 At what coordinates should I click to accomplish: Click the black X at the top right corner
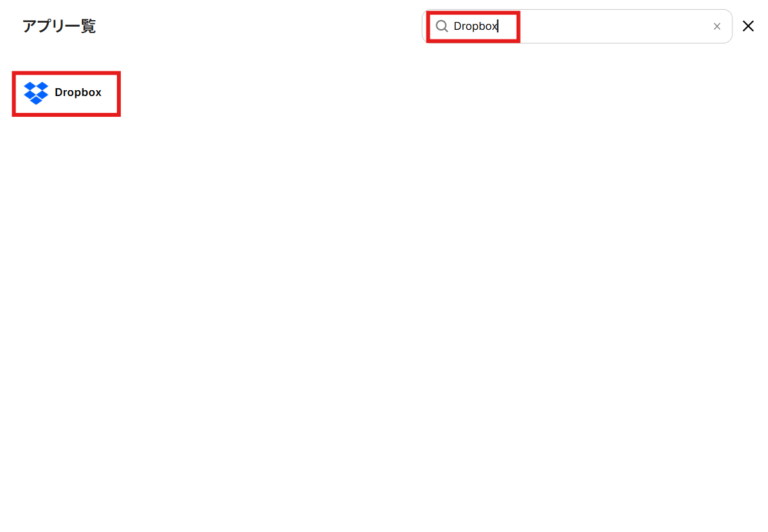click(x=748, y=26)
